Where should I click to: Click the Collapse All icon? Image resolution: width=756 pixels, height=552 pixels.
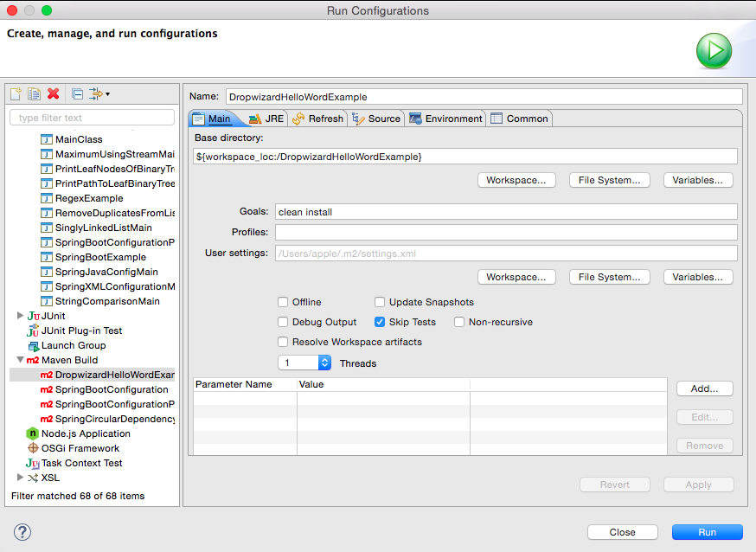[x=77, y=94]
